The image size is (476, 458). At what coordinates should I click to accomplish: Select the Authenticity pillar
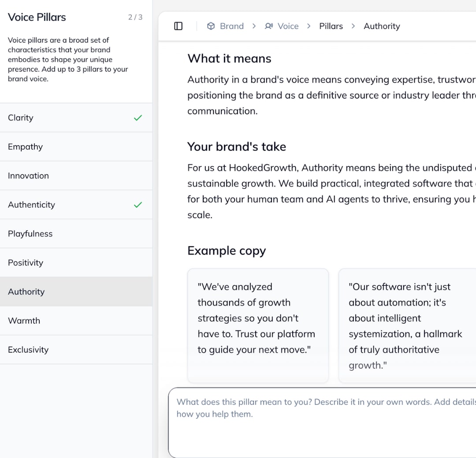pyautogui.click(x=31, y=205)
